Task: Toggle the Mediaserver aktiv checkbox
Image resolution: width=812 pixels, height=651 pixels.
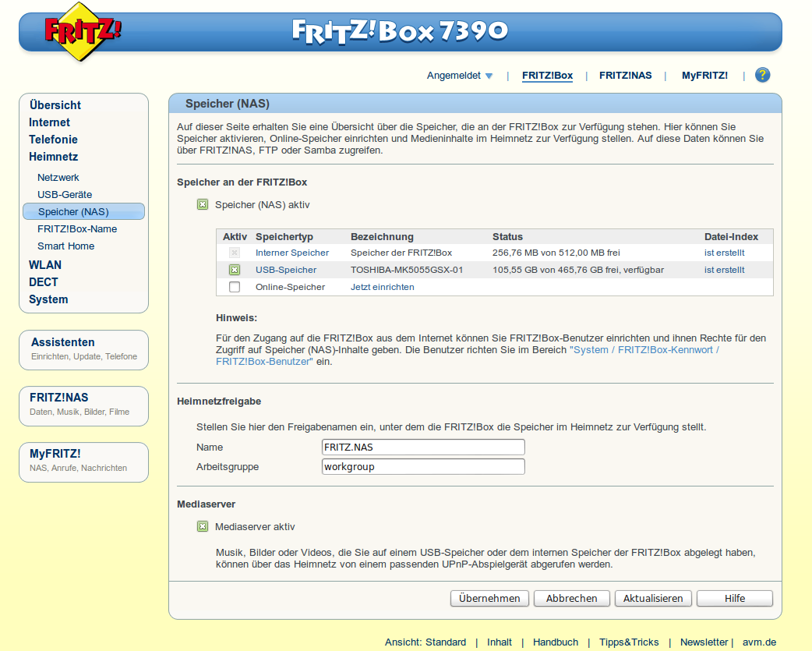Action: pos(203,526)
